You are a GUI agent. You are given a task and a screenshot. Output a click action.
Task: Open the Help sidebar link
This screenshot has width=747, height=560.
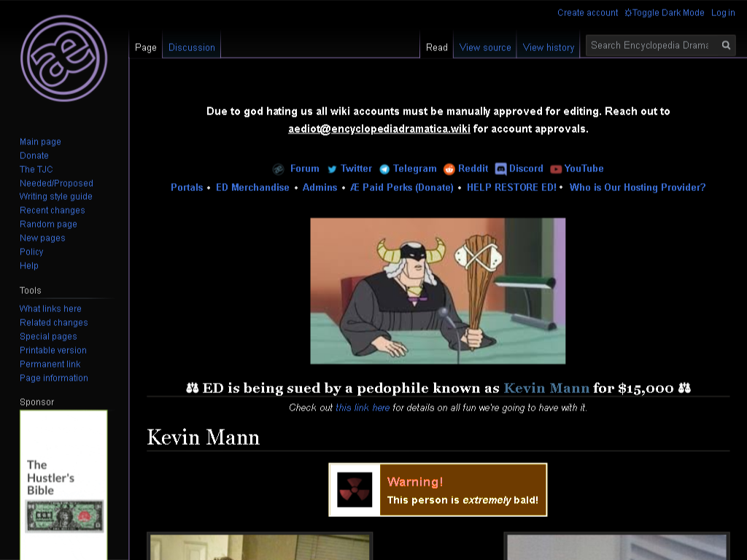click(29, 265)
